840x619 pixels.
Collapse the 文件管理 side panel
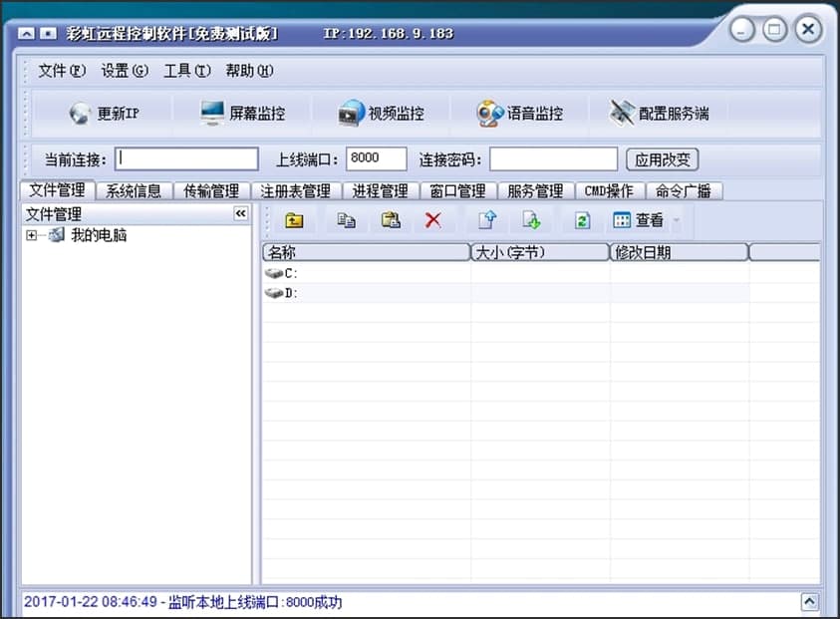point(240,214)
